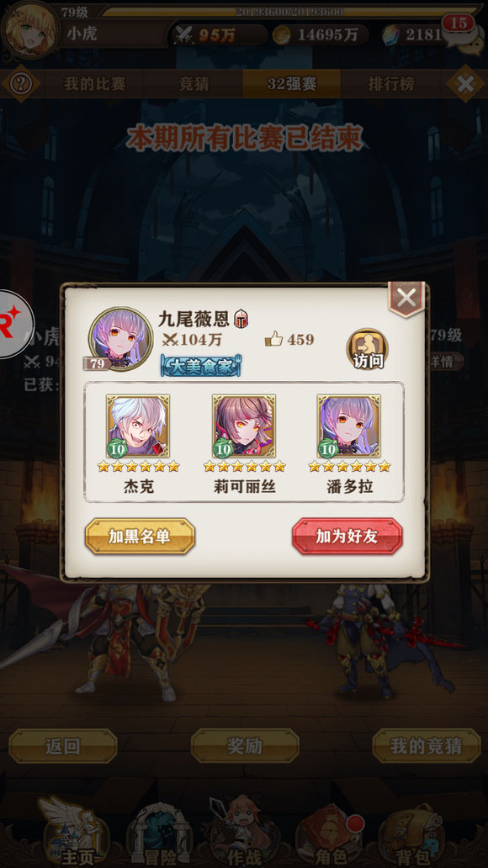Click 加黑名单 blacklist button

(x=140, y=537)
